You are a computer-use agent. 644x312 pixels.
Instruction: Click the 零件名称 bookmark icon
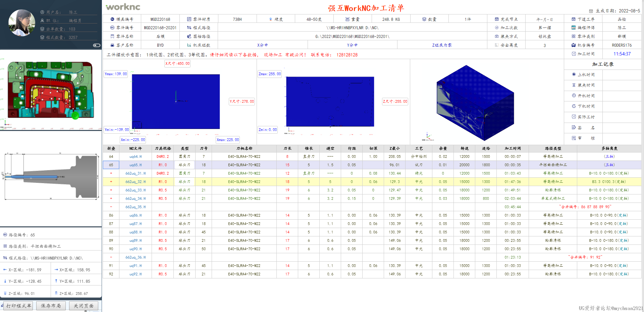[x=112, y=36]
